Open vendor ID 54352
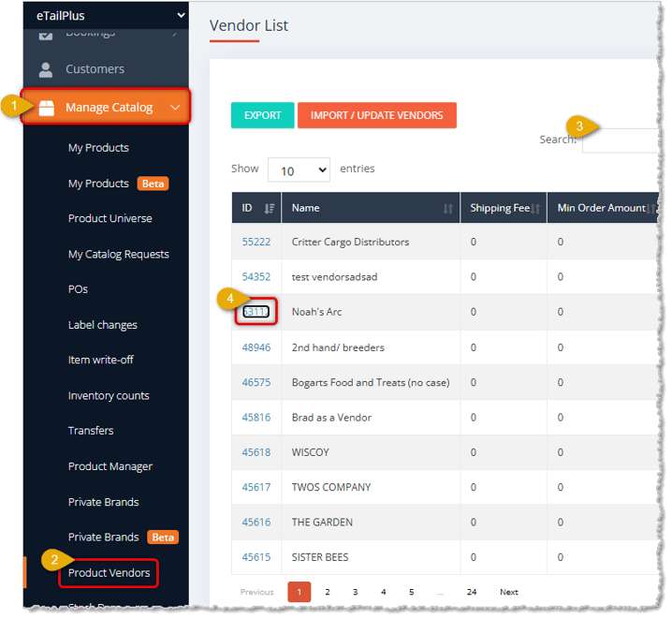Image resolution: width=672 pixels, height=619 pixels. point(256,277)
